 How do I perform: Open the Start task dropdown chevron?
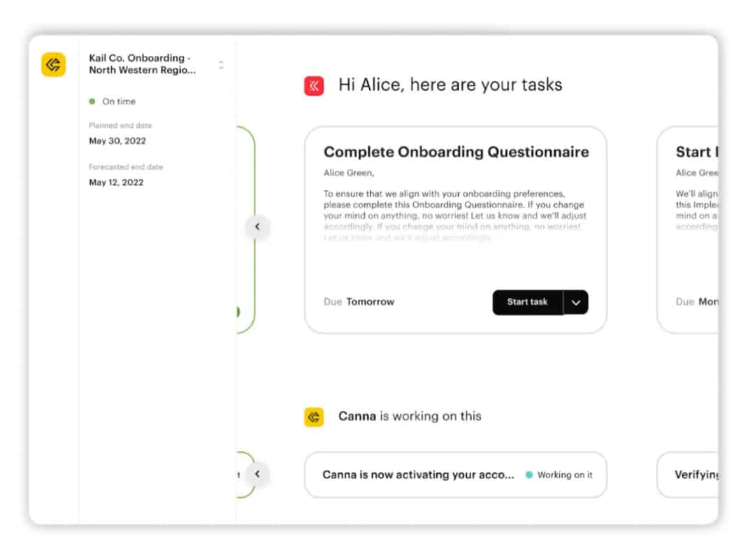click(x=576, y=302)
